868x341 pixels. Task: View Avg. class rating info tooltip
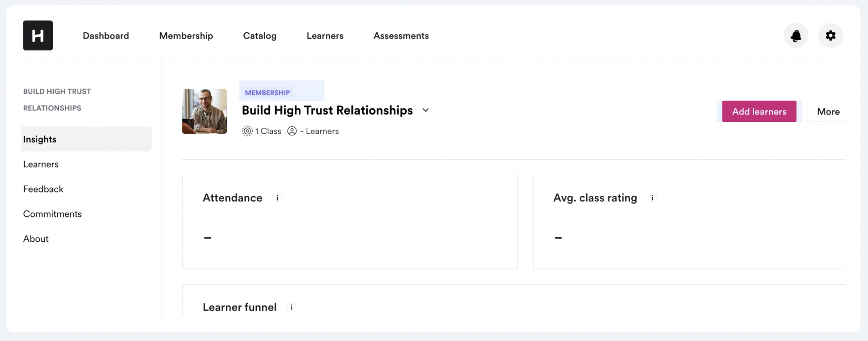pos(652,198)
